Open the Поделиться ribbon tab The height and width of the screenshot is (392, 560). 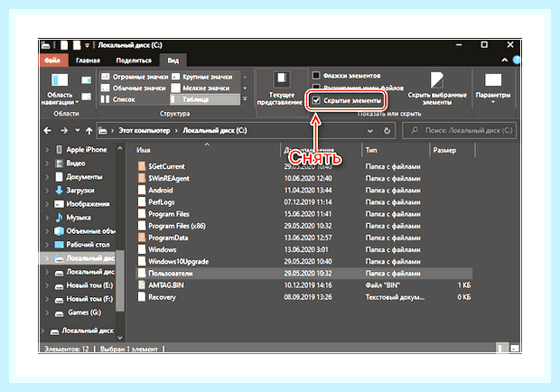134,61
